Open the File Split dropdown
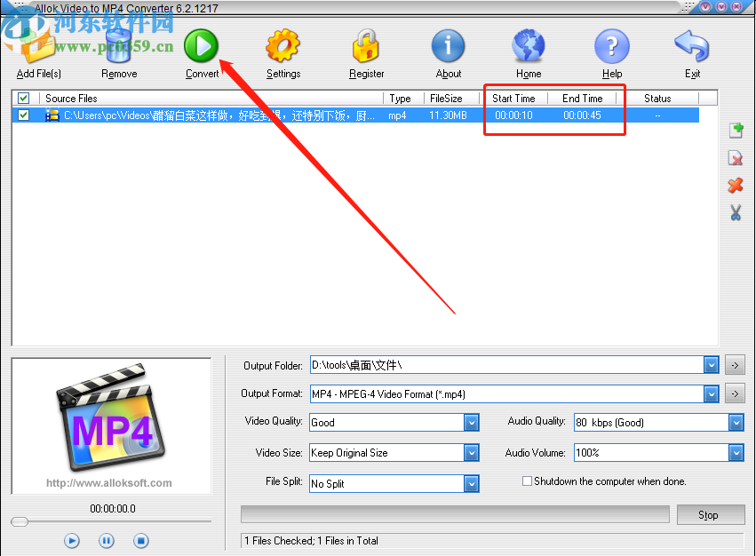The width and height of the screenshot is (756, 556). (470, 483)
